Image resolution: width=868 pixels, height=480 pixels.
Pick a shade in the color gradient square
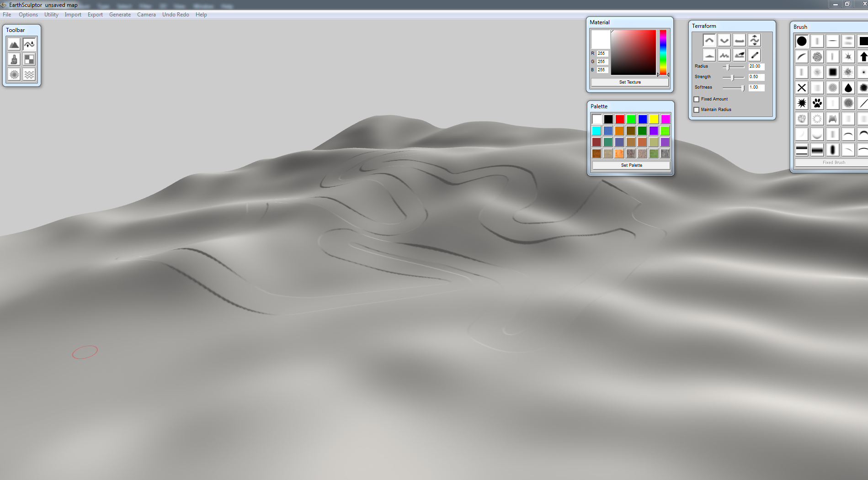pyautogui.click(x=634, y=53)
